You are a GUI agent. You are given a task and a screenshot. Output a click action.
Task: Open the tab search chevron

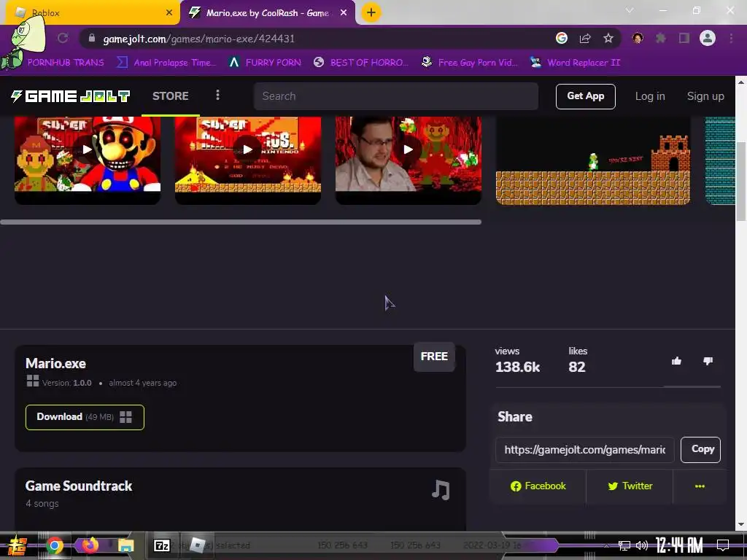click(x=630, y=10)
